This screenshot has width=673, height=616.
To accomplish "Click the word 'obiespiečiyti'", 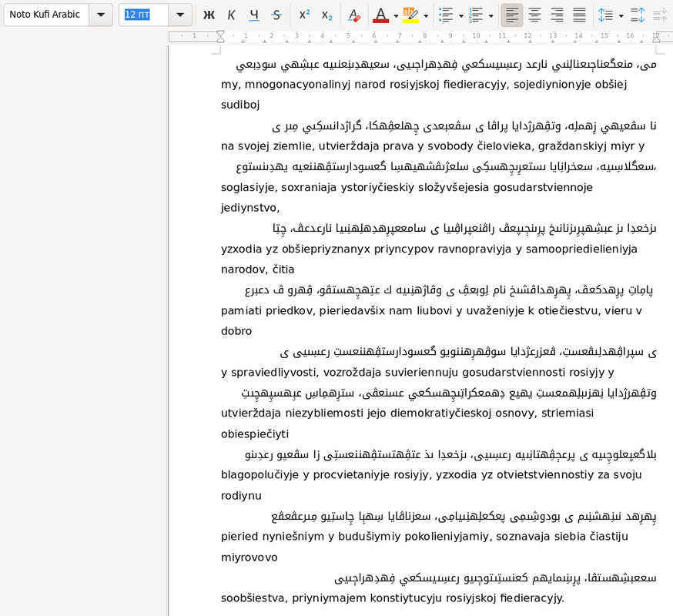I will tap(255, 434).
